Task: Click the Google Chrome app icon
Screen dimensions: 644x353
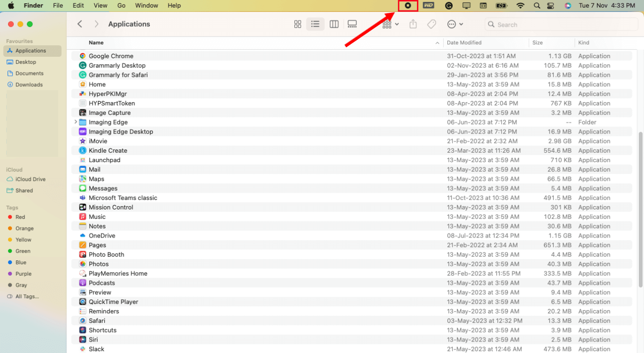Action: 83,56
